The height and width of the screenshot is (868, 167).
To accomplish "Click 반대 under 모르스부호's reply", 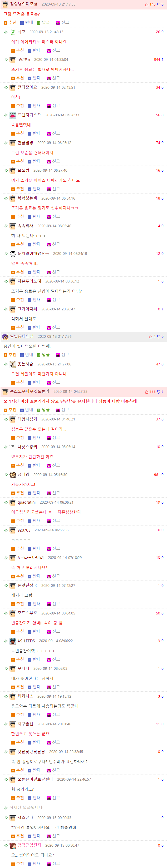I will coord(34,631).
